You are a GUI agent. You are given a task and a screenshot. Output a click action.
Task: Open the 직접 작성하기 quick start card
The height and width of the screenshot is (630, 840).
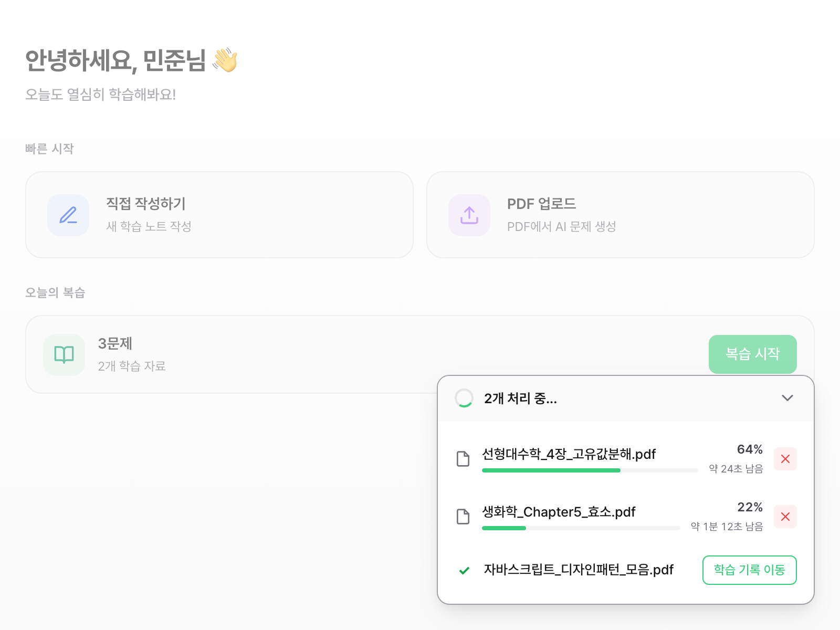[219, 215]
